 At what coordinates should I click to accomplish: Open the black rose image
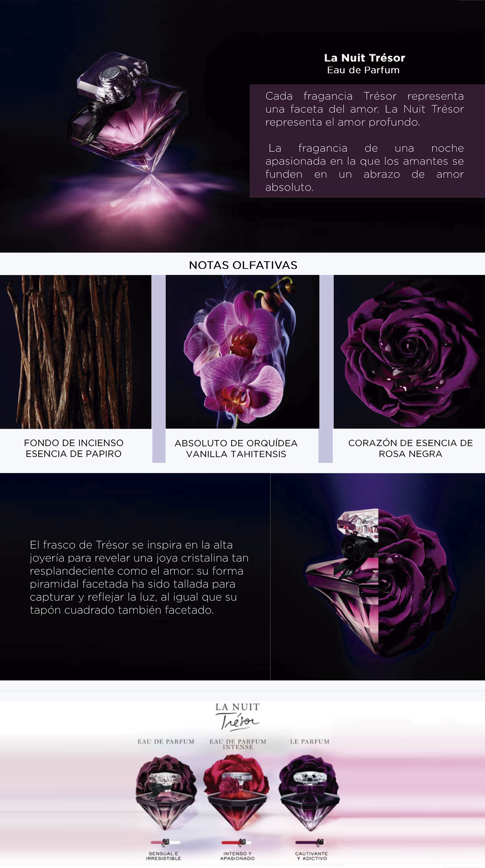[x=409, y=352]
